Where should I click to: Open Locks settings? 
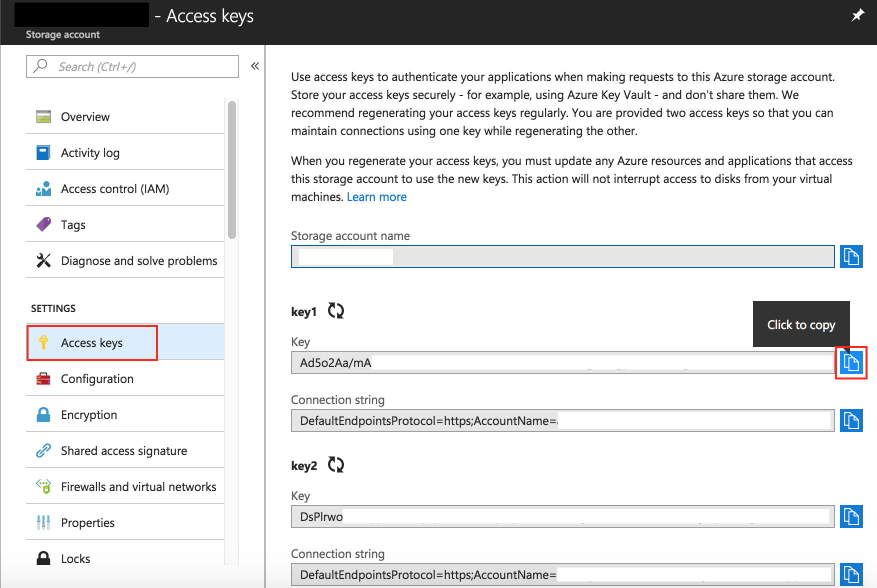[x=125, y=558]
